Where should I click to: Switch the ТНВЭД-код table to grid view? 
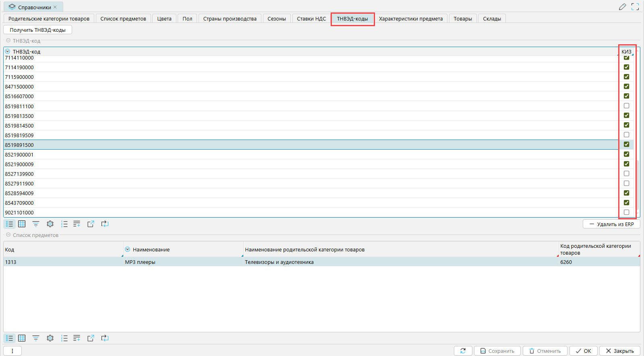coord(22,224)
